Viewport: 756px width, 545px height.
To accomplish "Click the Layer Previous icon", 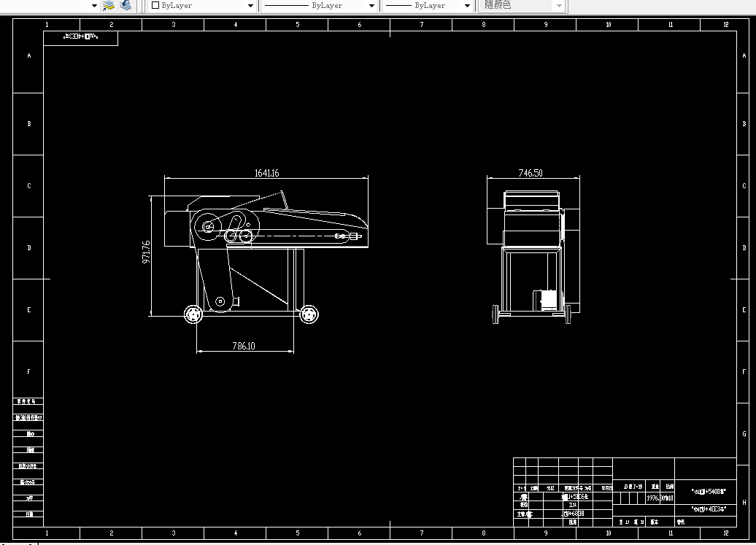I will tap(126, 5).
